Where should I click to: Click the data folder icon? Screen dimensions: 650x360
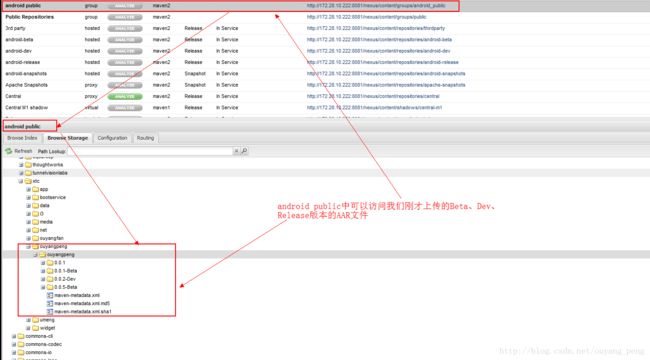click(x=36, y=205)
